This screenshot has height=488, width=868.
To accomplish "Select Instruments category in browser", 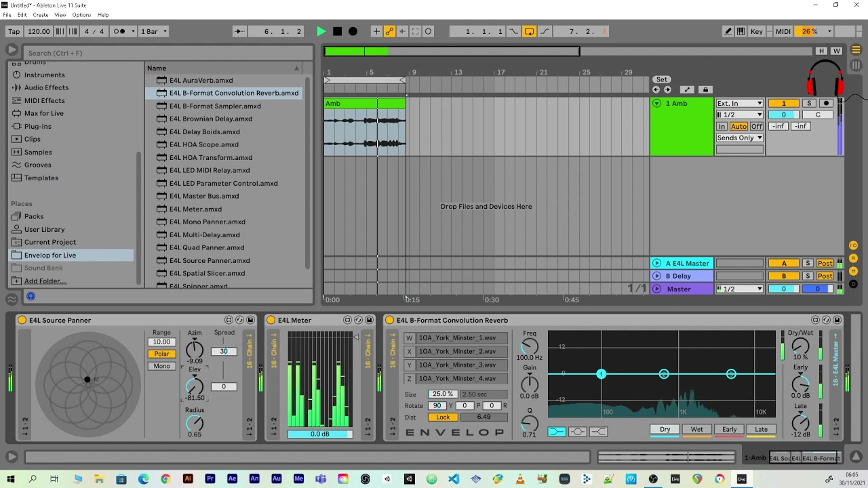I will [45, 75].
